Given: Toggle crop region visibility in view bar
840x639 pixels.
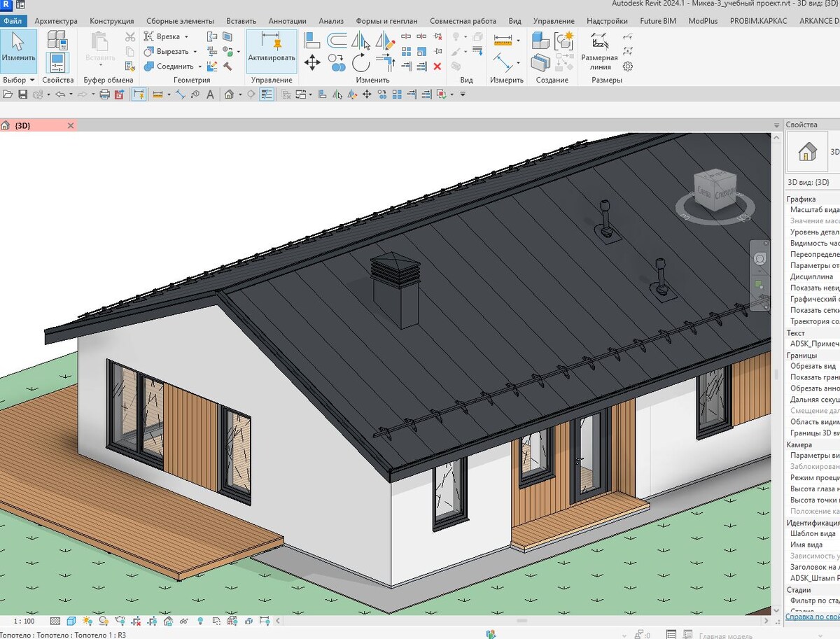Looking at the screenshot, I should (152, 620).
